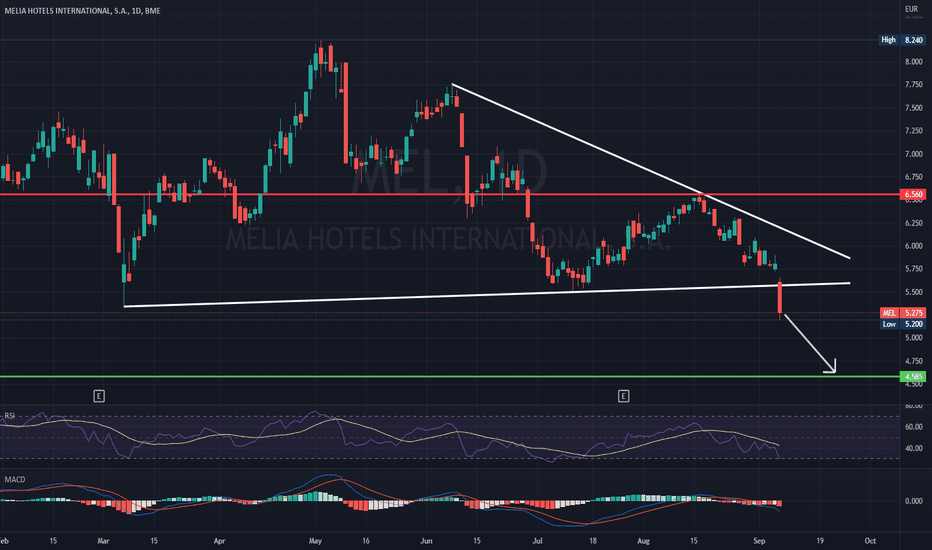This screenshot has height=550, width=932.
Task: Click the Aug date label on time axis
Action: point(643,540)
